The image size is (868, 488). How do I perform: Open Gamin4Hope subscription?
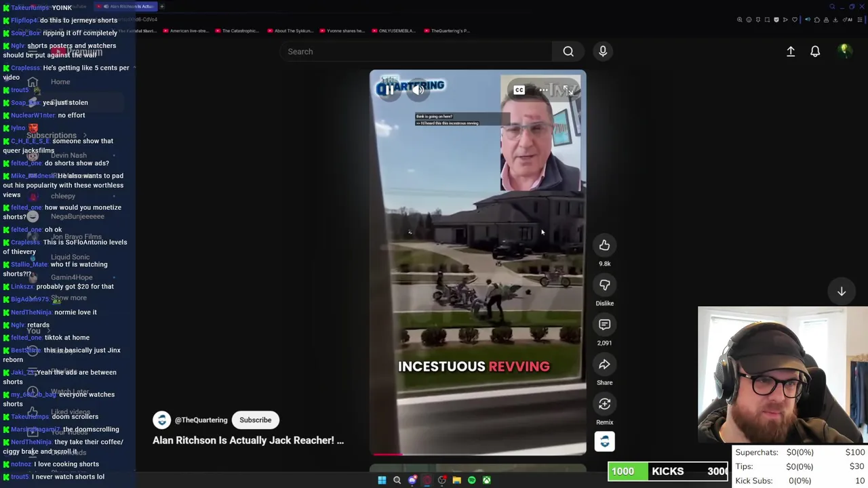click(71, 277)
